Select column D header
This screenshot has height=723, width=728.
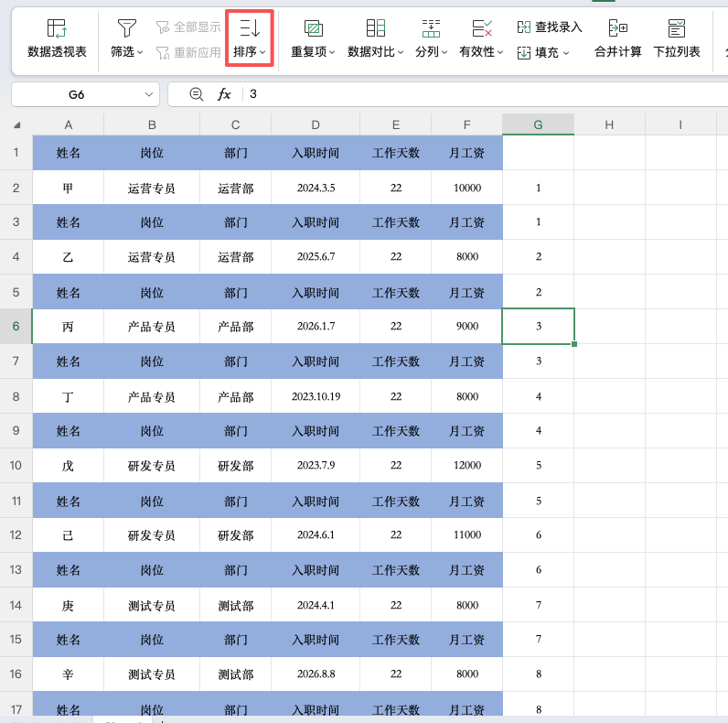pyautogui.click(x=316, y=124)
